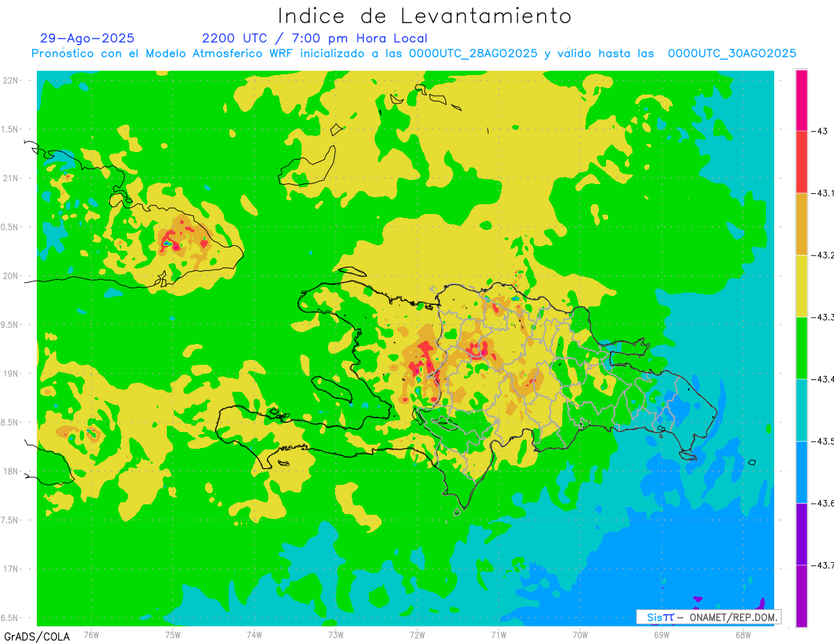
Task: Click the '73W' longitude label
Action: (x=336, y=634)
